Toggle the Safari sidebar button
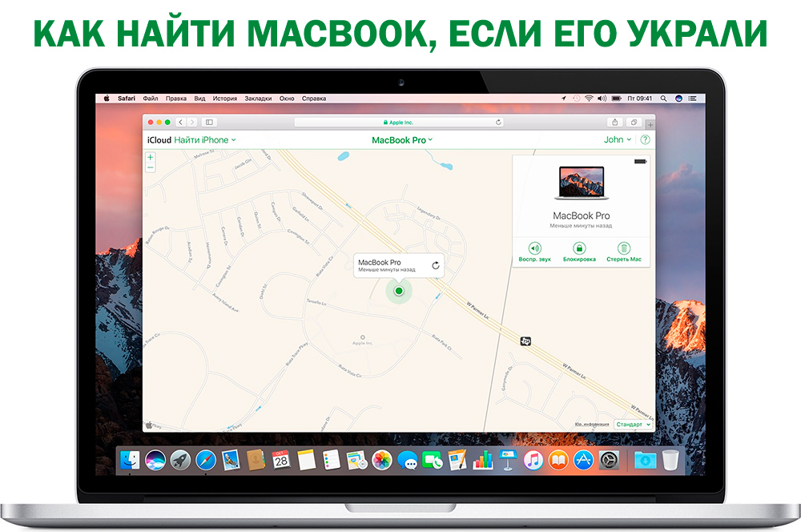The height and width of the screenshot is (532, 801). (x=209, y=122)
